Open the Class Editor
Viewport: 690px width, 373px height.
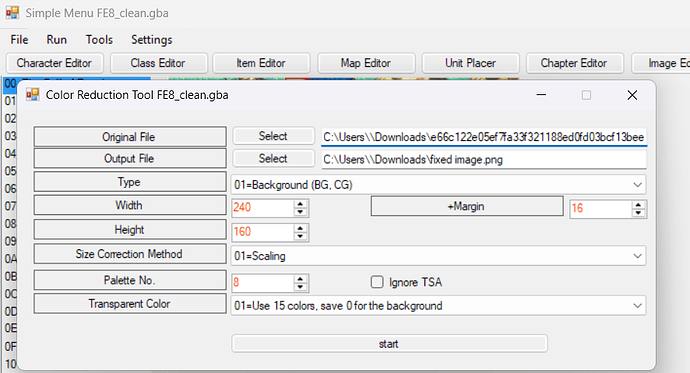pos(158,63)
